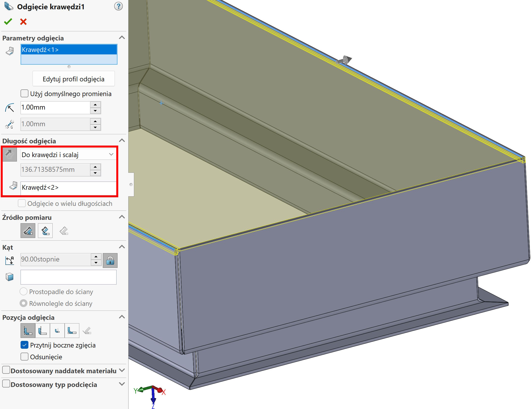This screenshot has width=532, height=409.
Task: Select the second Źródło pomiaru measurement icon
Action: click(x=45, y=231)
